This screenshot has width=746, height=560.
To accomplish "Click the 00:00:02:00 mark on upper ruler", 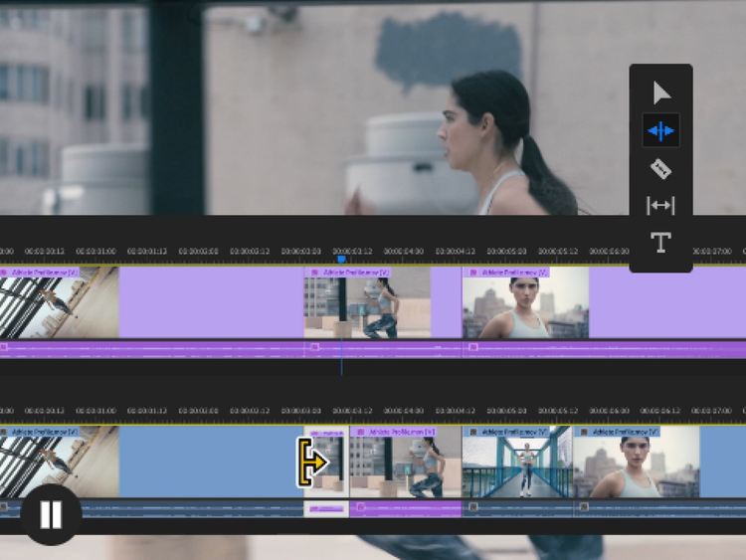I will [x=198, y=252].
